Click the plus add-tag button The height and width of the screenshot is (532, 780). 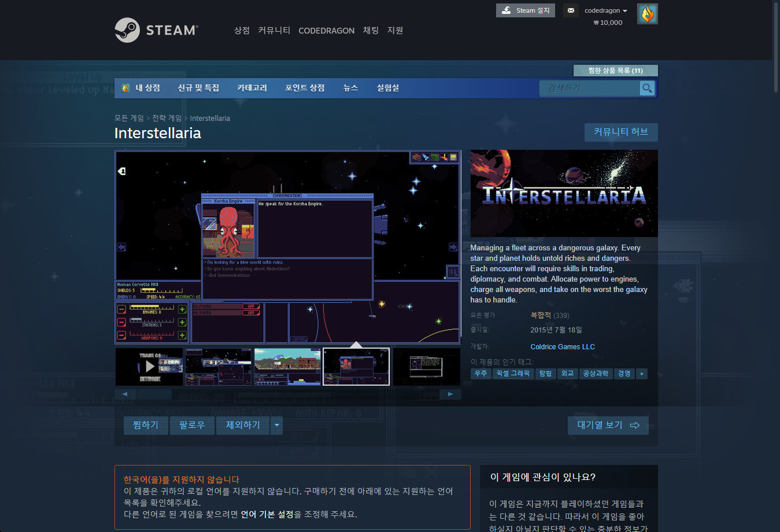pos(641,374)
